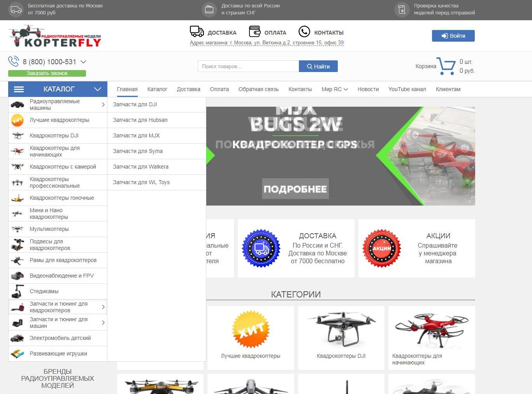Click the phone icon beside 8 (800) number
Image resolution: width=532 pixels, height=394 pixels.
point(14,61)
